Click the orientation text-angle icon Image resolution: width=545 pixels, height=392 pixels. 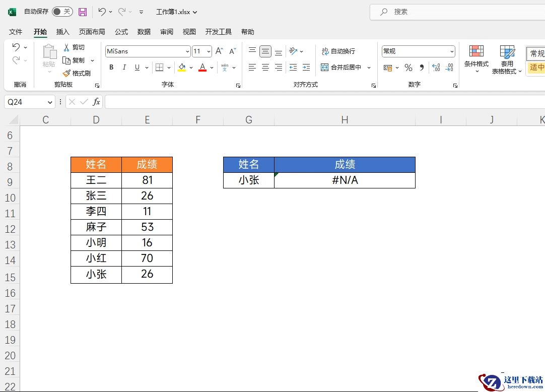click(293, 51)
